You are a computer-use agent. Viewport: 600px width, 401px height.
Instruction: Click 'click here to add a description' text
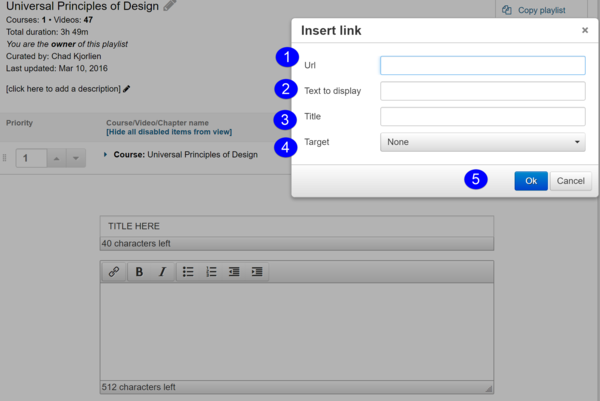[63, 89]
